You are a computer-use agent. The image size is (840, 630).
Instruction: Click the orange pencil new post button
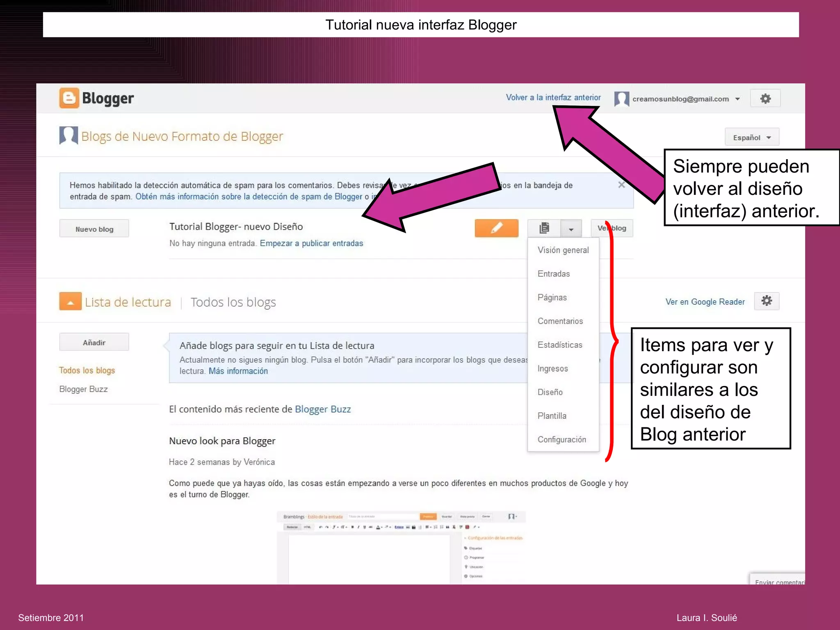coord(496,228)
